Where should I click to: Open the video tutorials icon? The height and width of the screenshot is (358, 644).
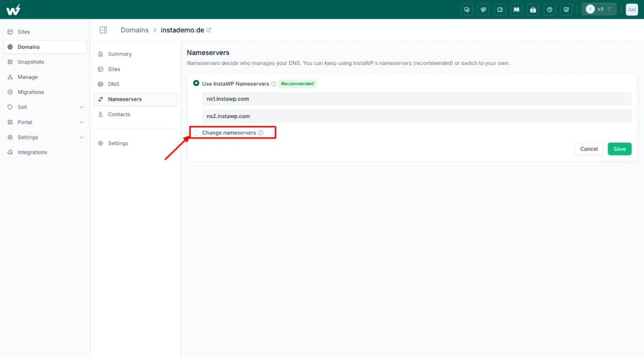tap(533, 9)
